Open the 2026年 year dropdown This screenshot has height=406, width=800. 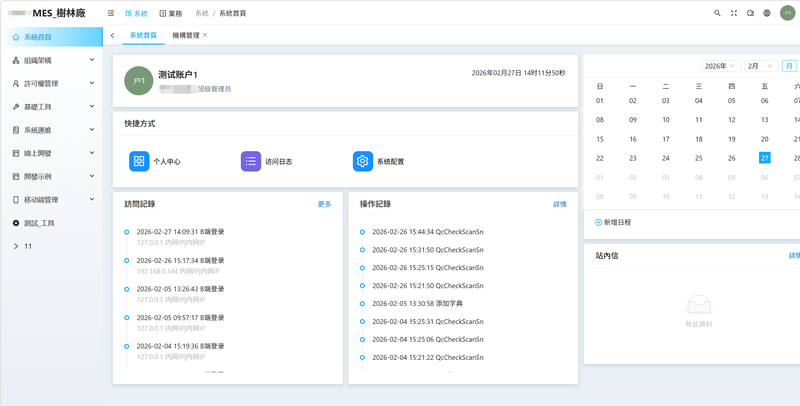720,66
